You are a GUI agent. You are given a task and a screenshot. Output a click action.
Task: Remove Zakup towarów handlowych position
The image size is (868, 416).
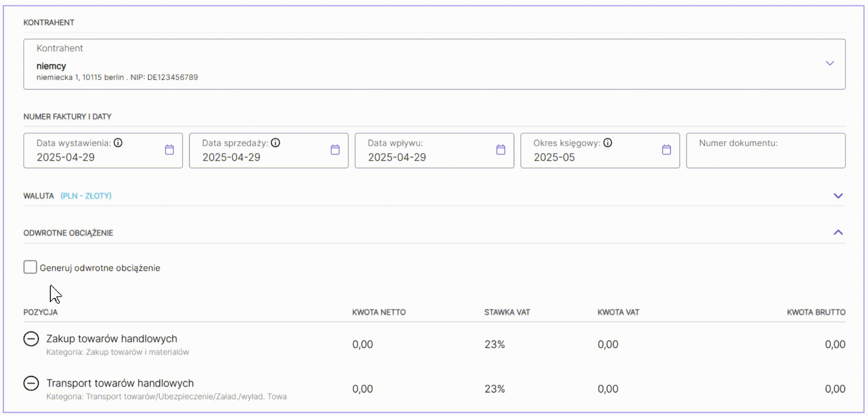(x=31, y=339)
